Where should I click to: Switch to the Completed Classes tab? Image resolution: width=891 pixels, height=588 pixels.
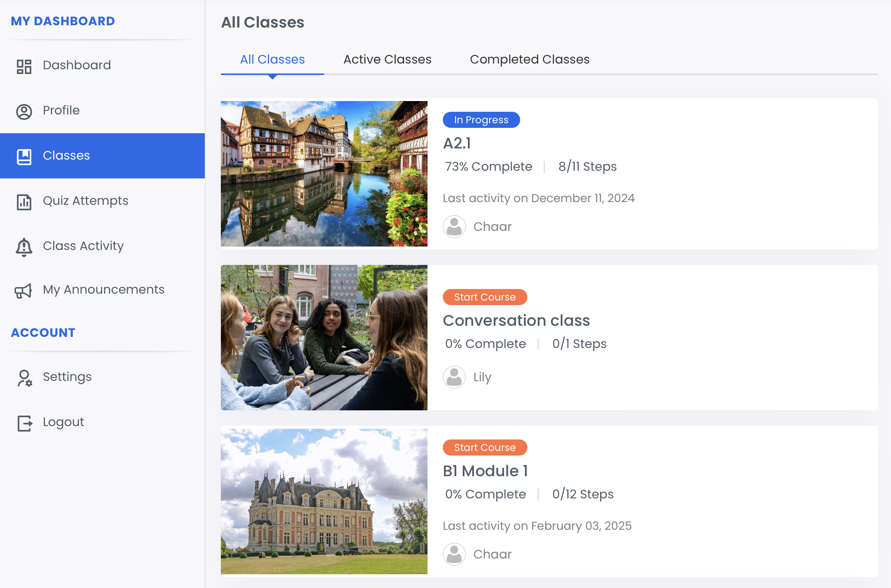(529, 59)
